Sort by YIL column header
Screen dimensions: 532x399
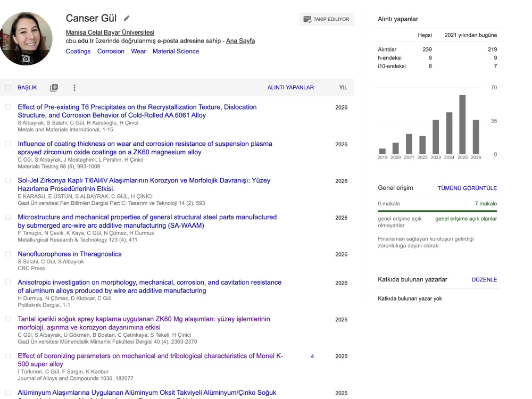(x=343, y=88)
